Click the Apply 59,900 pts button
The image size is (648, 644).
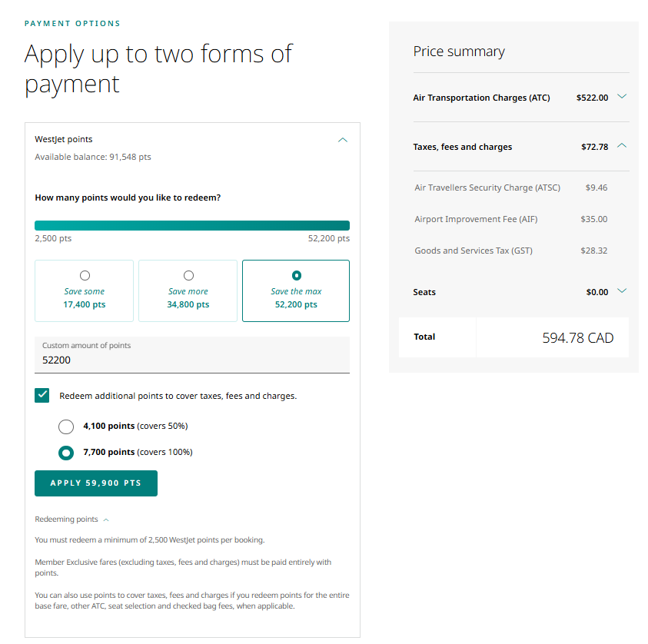pyautogui.click(x=95, y=483)
